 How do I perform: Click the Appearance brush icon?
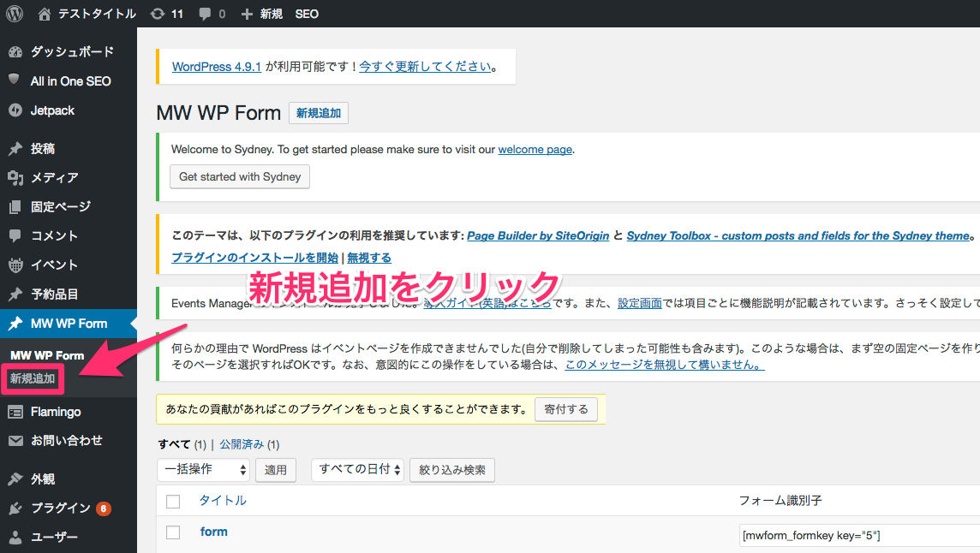(15, 479)
